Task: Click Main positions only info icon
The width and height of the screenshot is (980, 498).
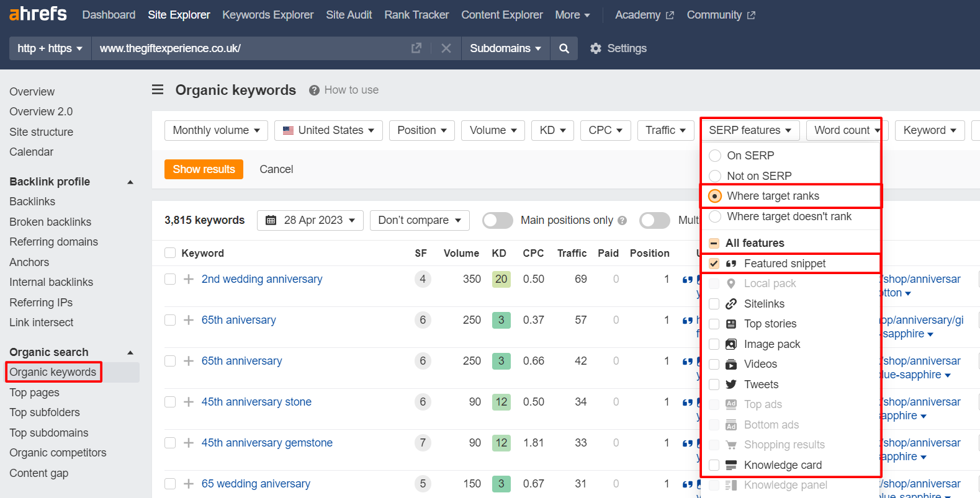Action: coord(623,220)
